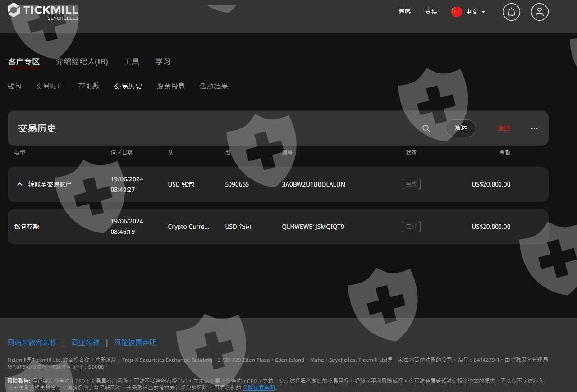Open the 中文 language dropdown

pyautogui.click(x=476, y=12)
